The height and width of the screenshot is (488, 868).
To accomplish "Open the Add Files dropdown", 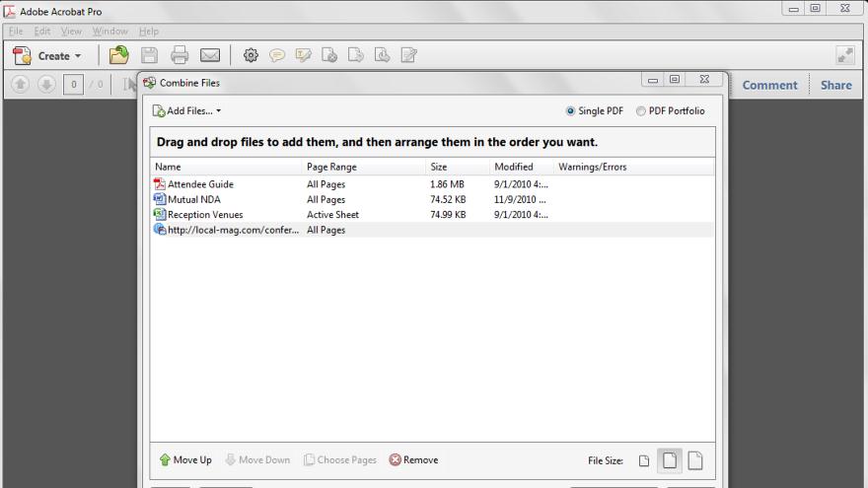I will pos(187,111).
